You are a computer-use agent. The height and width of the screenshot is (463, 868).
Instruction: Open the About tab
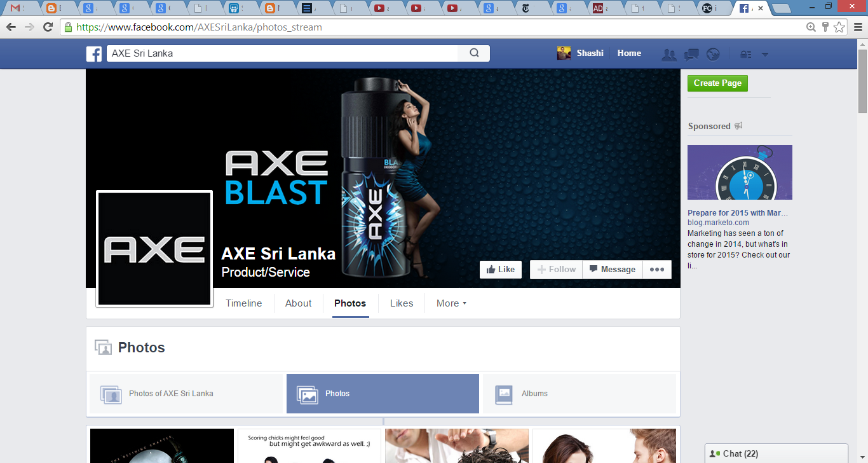coord(299,303)
